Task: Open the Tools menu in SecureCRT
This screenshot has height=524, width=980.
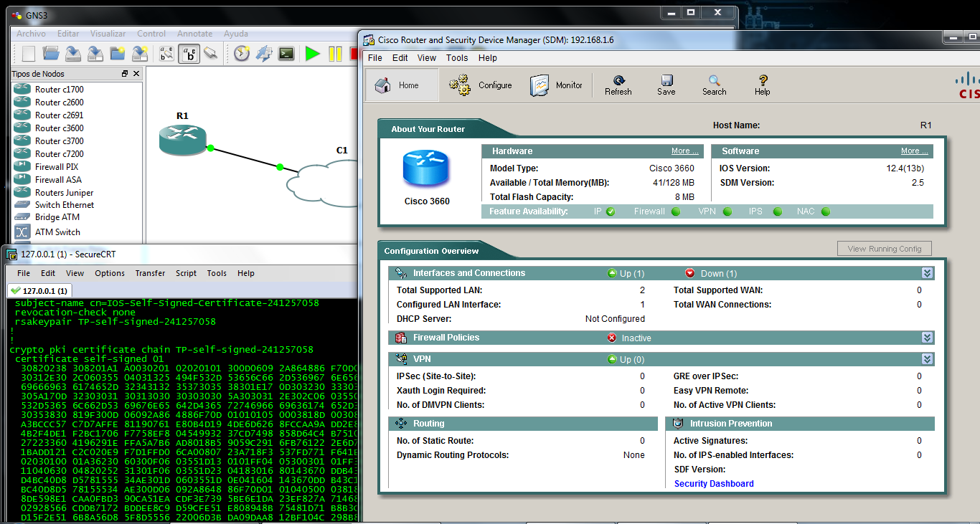Action: coord(217,273)
